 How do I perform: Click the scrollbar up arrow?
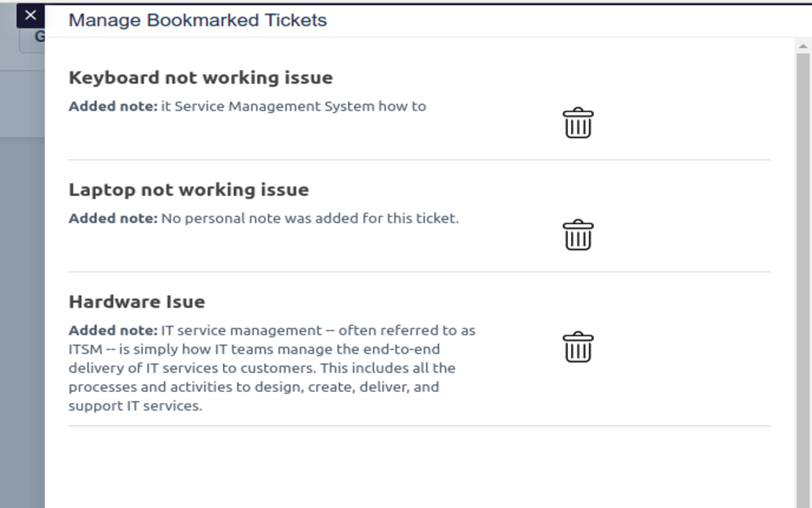pyautogui.click(x=802, y=46)
